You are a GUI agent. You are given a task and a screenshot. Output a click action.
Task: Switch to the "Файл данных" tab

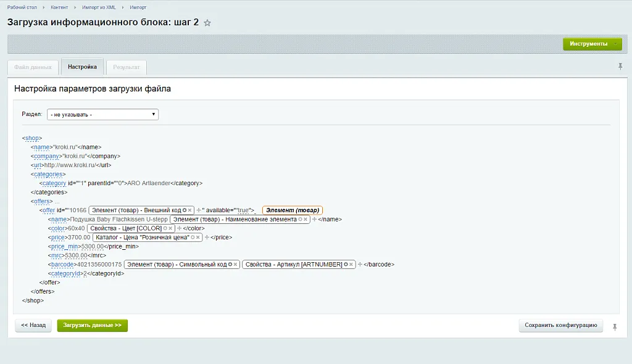point(32,67)
